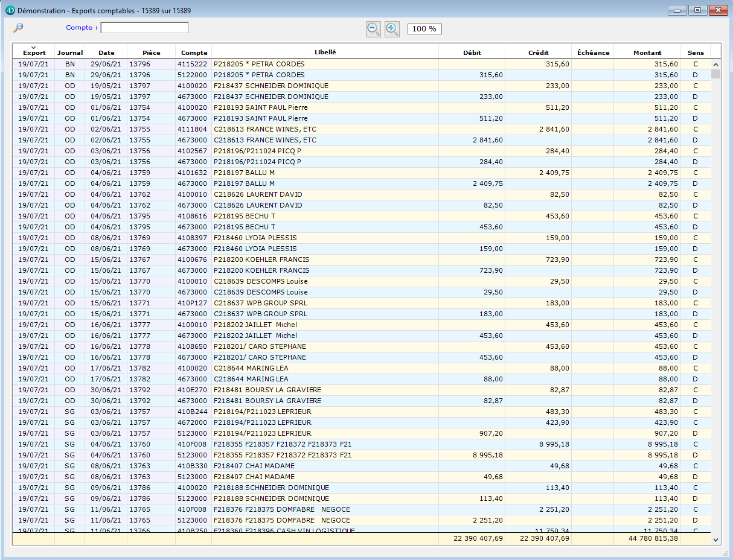Click the magnifying glass search icon
Viewport: 733px width, 560px height.
tap(18, 28)
